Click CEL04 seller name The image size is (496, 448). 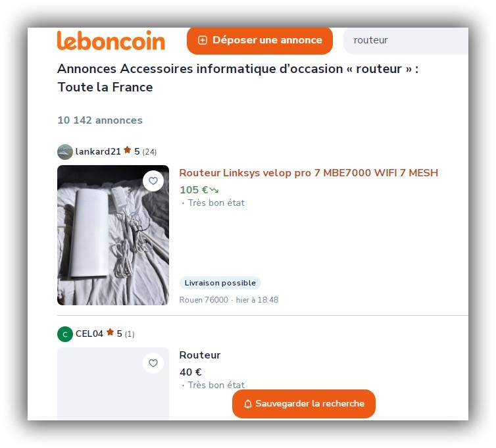89,334
